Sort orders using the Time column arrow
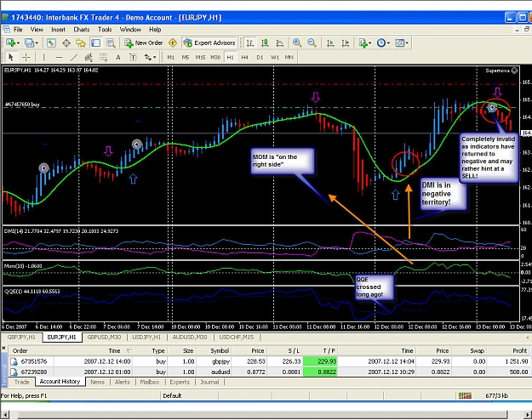The image size is (532, 420). coord(129,351)
